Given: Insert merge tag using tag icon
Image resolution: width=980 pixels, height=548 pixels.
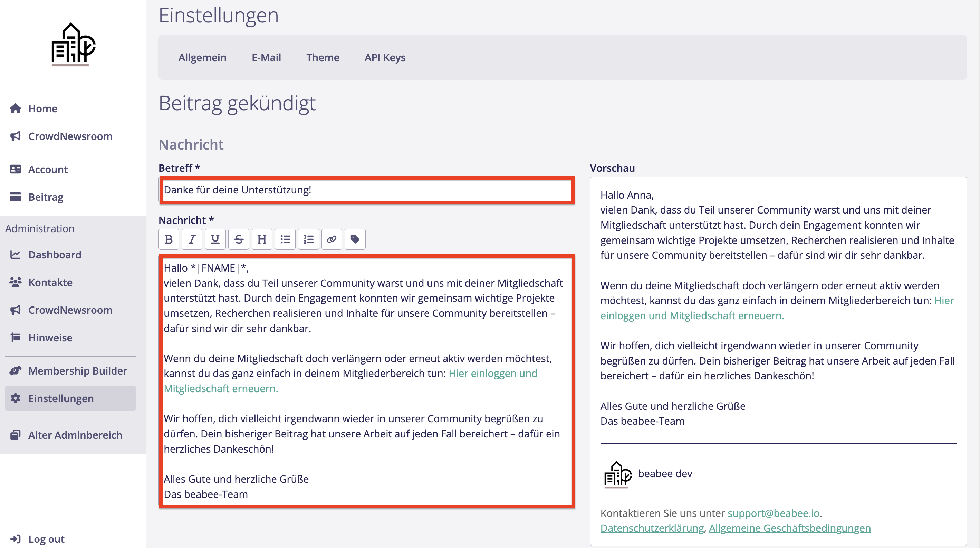Looking at the screenshot, I should pos(355,239).
